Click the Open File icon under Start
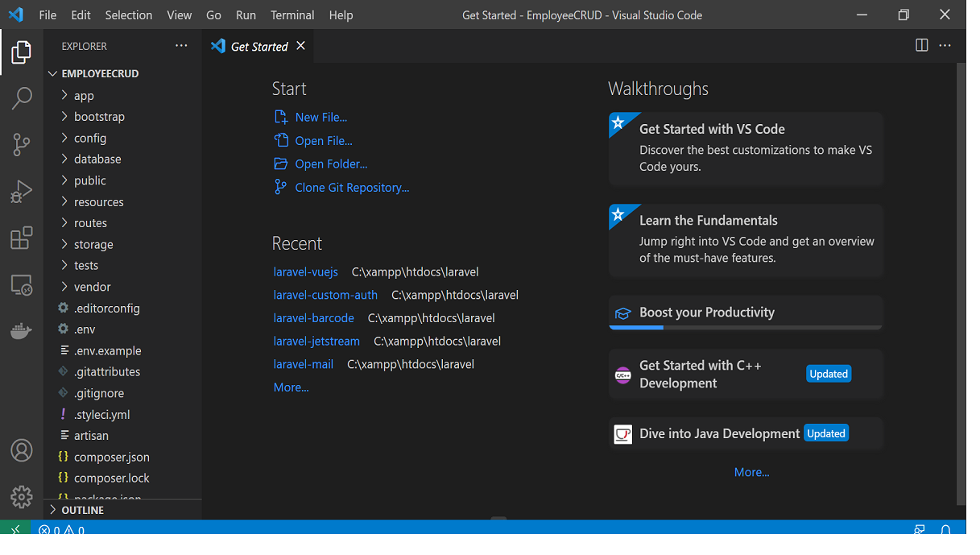The width and height of the screenshot is (980, 555). click(281, 140)
